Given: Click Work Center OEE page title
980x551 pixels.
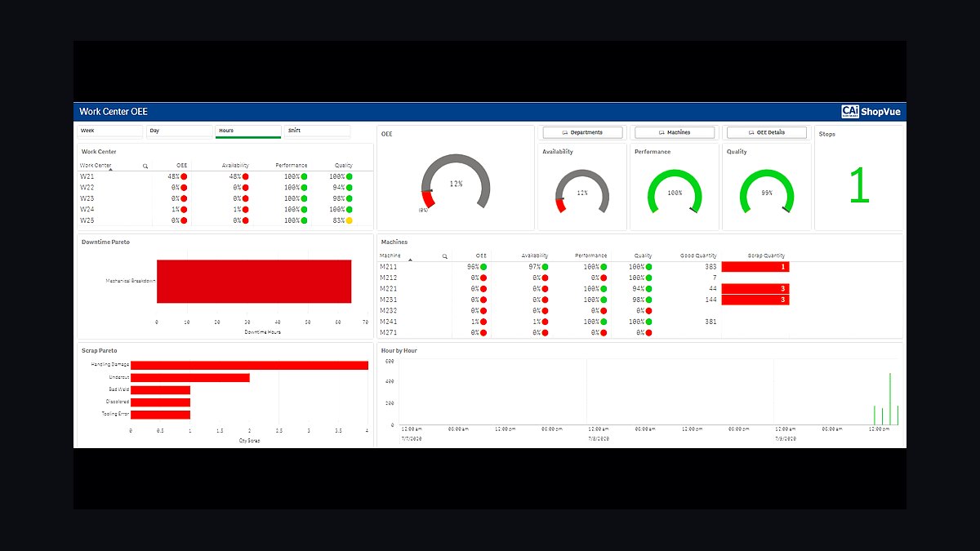Looking at the screenshot, I should pos(114,112).
